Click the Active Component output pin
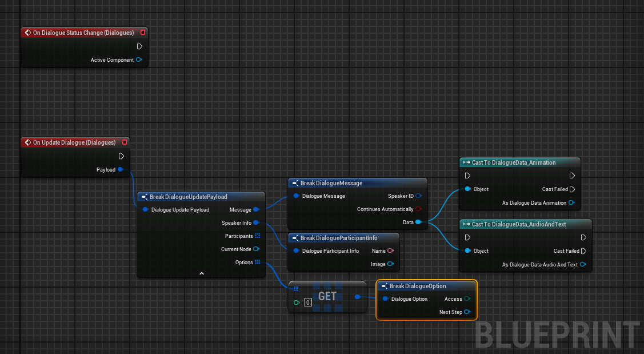 pos(139,59)
